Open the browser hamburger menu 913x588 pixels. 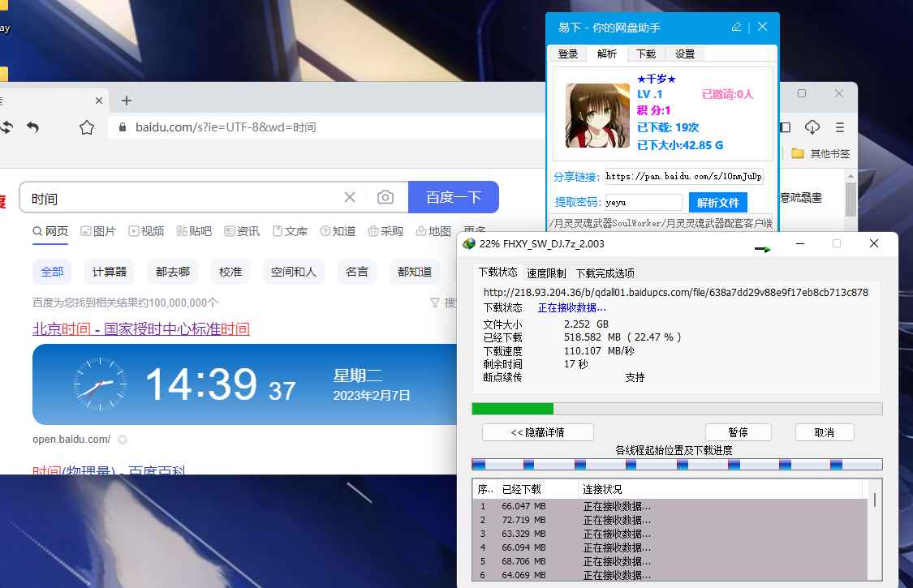click(x=840, y=127)
